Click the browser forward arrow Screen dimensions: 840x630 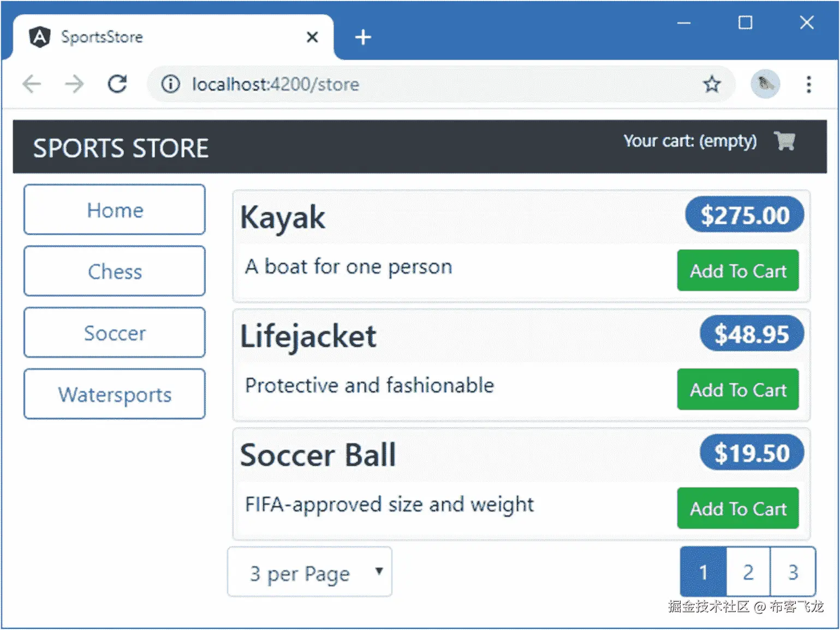point(74,84)
